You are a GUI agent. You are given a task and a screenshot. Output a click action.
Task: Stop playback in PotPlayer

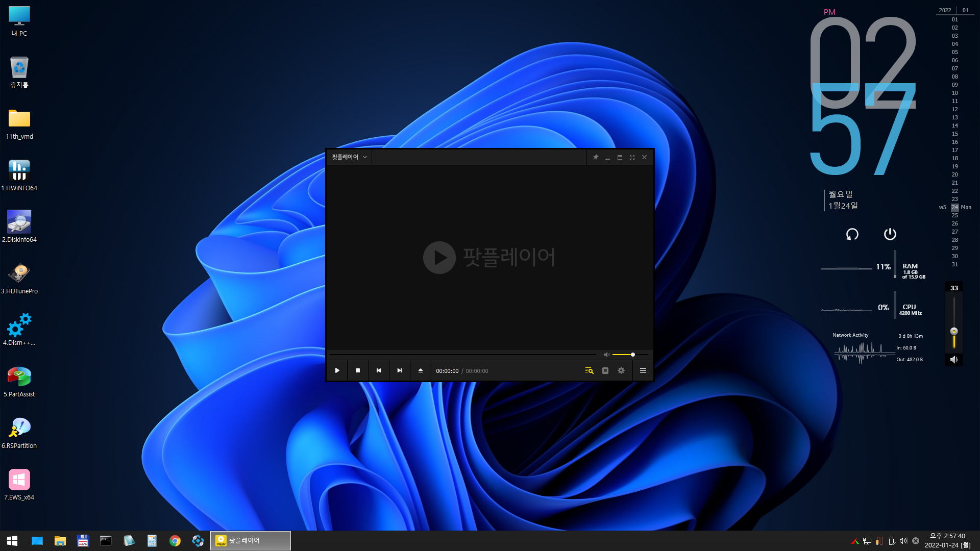click(x=358, y=371)
